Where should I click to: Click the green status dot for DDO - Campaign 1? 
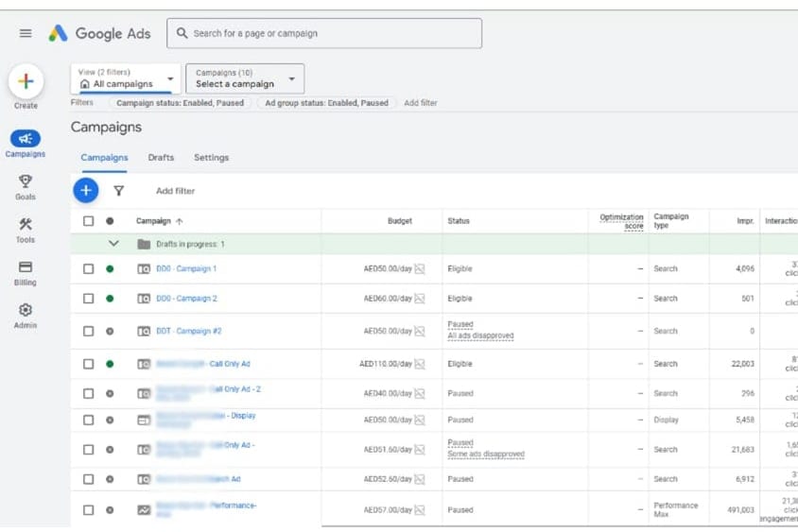110,268
